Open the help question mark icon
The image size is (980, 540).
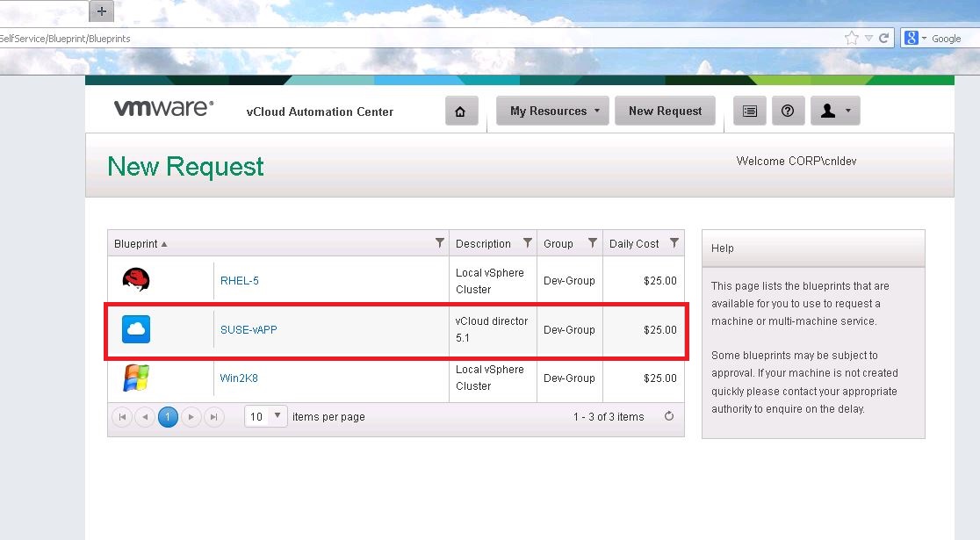coord(788,112)
